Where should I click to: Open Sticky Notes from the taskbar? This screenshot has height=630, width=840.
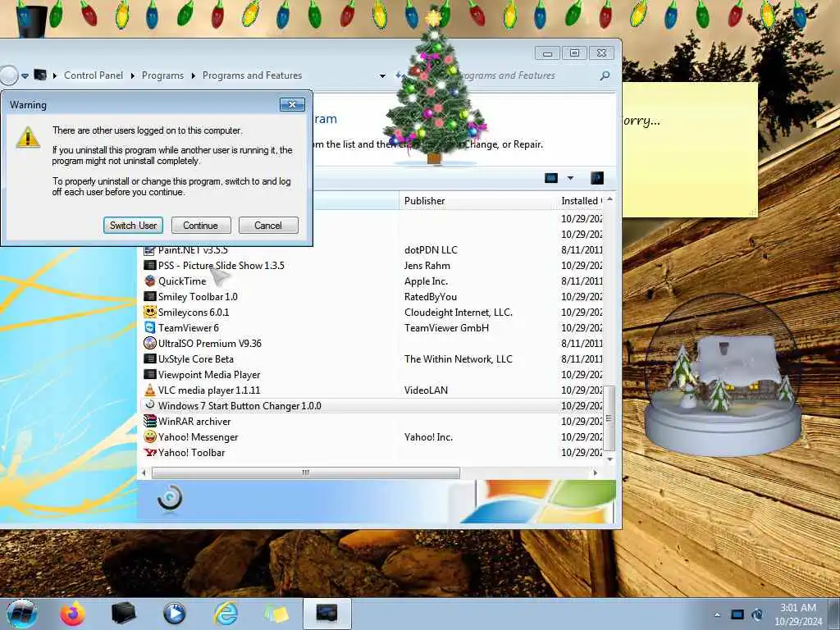point(277,614)
